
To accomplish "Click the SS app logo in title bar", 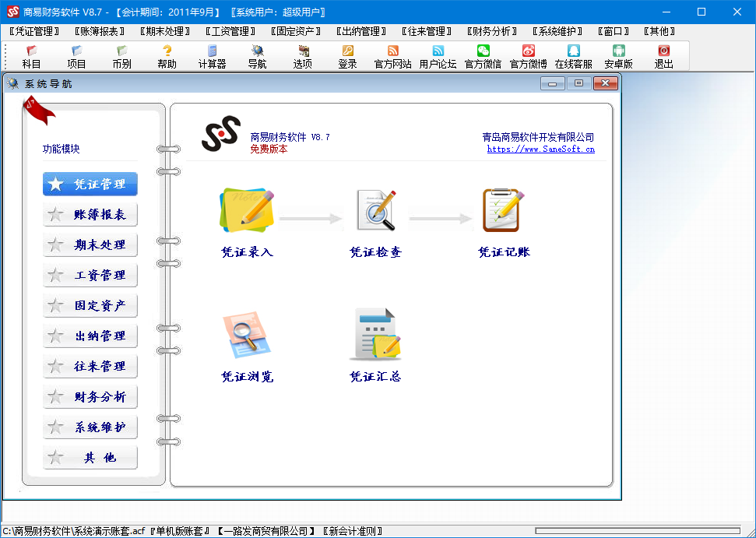I will [13, 12].
